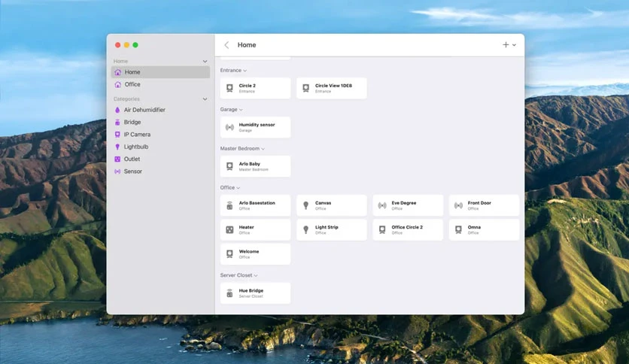This screenshot has width=629, height=364.
Task: Select Home in the sidebar
Action: point(160,72)
